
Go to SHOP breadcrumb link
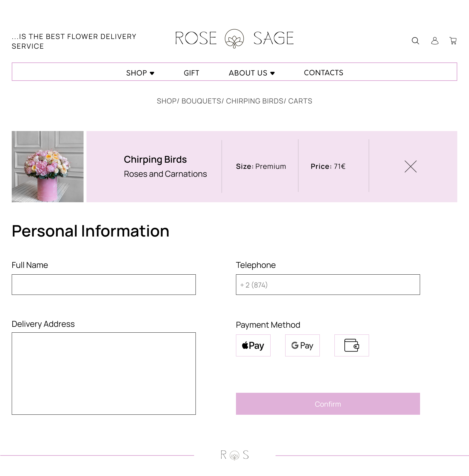[167, 101]
